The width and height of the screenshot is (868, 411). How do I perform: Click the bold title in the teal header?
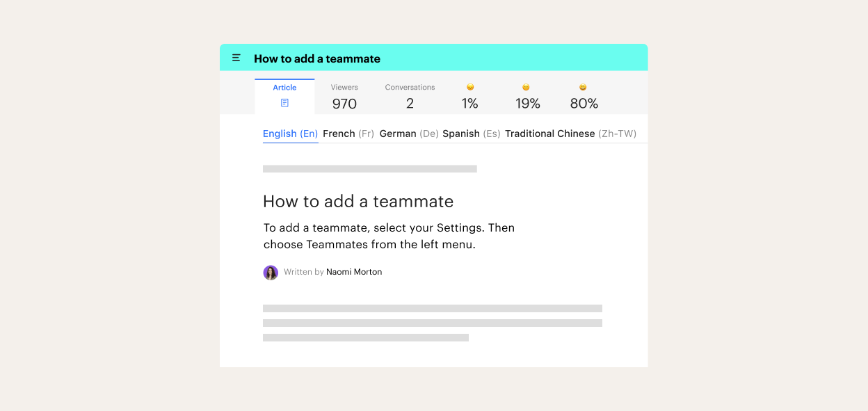[317, 58]
